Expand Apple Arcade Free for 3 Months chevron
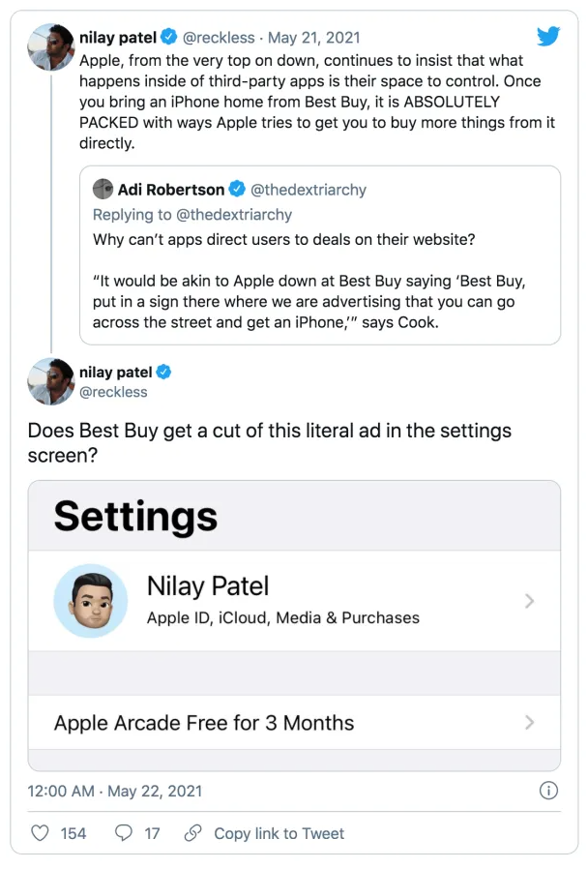Image resolution: width=588 pixels, height=869 pixels. [529, 722]
